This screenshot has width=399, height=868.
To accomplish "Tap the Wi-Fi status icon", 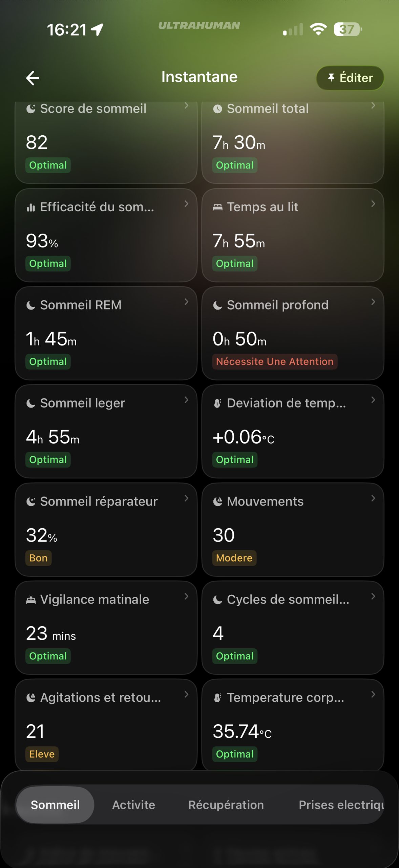I will coord(318,29).
